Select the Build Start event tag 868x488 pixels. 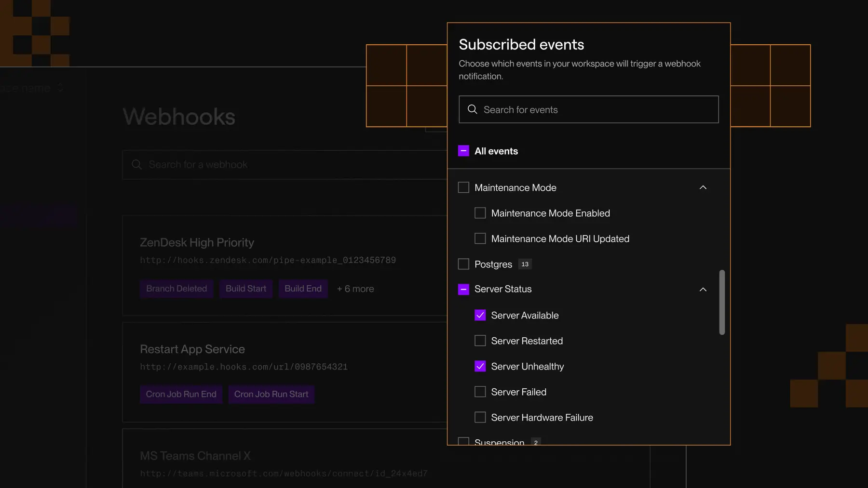[x=245, y=289]
